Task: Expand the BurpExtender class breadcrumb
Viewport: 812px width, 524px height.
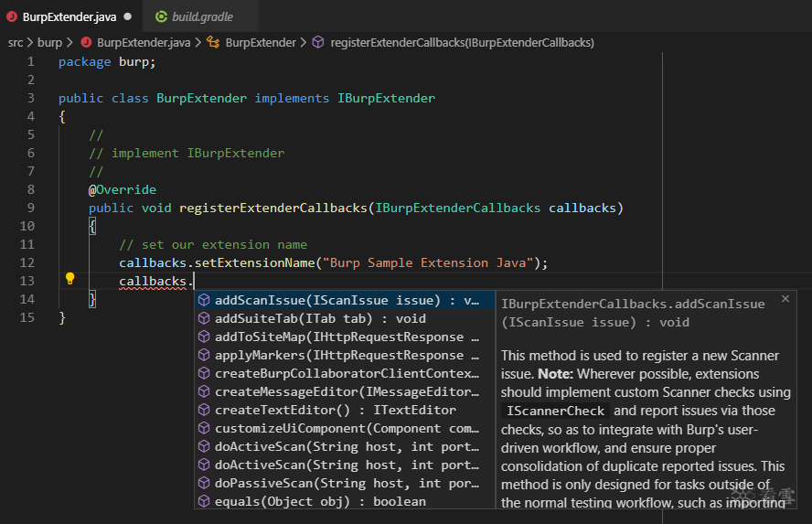Action: (x=261, y=42)
